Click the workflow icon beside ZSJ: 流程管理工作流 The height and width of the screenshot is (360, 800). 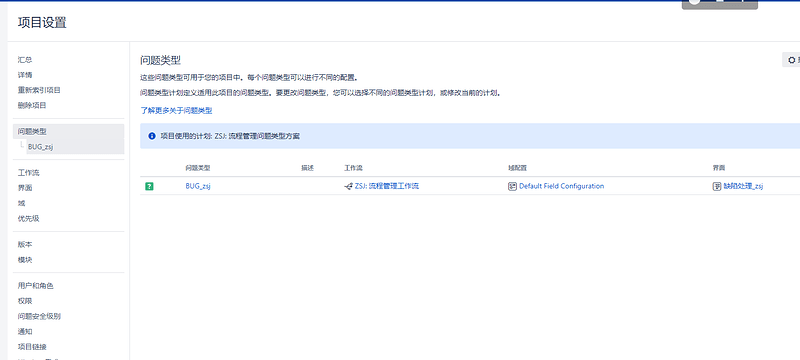pos(348,187)
